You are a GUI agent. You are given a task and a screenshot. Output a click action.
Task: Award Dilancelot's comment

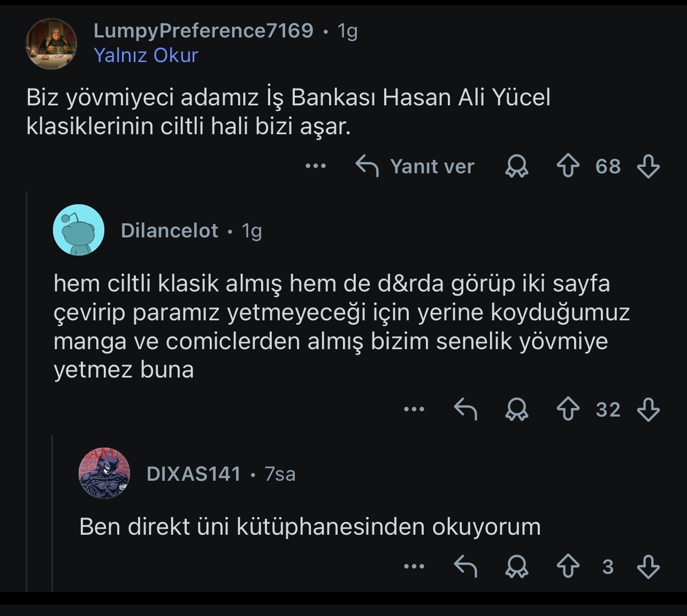[x=516, y=410]
